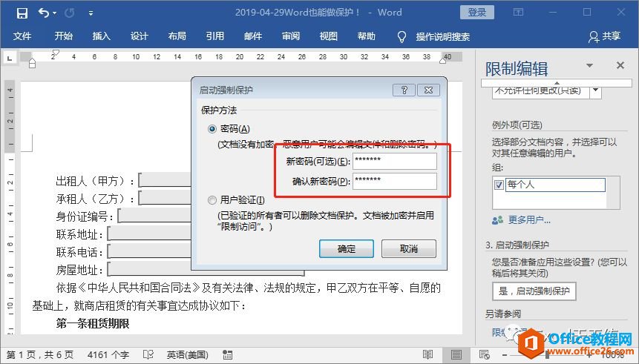Click page count 第1页，共6页 in status bar

[40, 355]
